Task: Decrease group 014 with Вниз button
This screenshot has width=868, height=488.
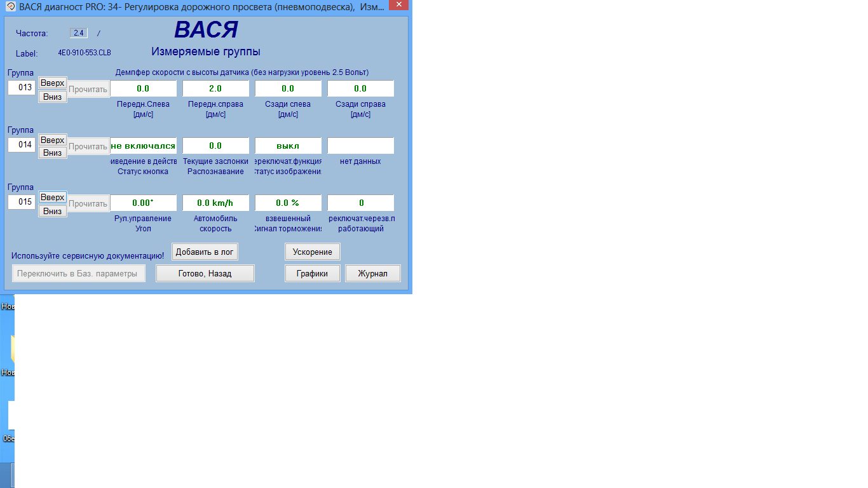Action: tap(52, 152)
